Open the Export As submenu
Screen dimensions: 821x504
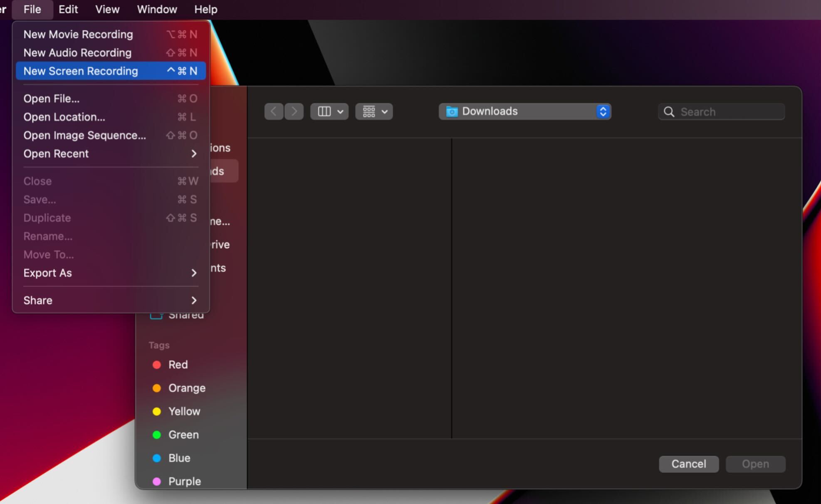pos(109,272)
